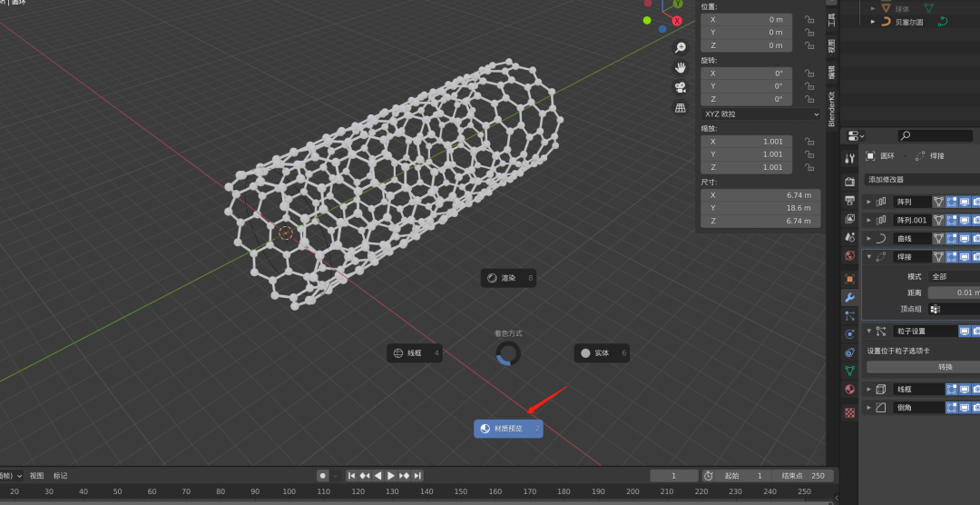This screenshot has width=980, height=505.
Task: Open the Output properties printer icon
Action: [849, 201]
